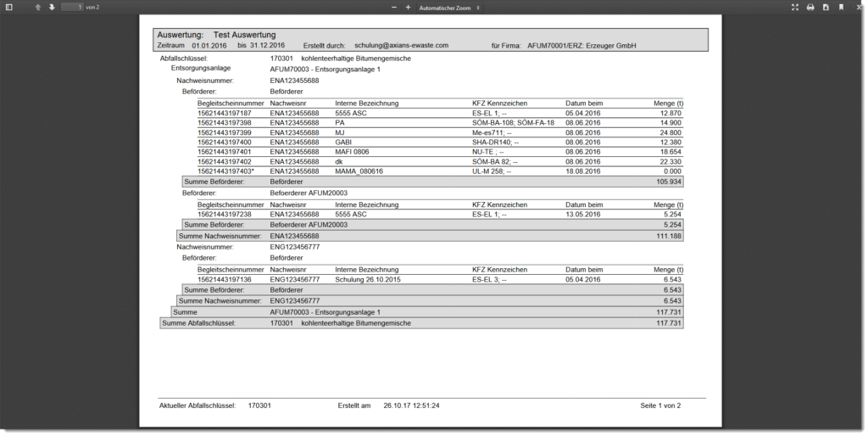This screenshot has width=868, height=436.
Task: Click quantity 24.800
Action: point(670,132)
